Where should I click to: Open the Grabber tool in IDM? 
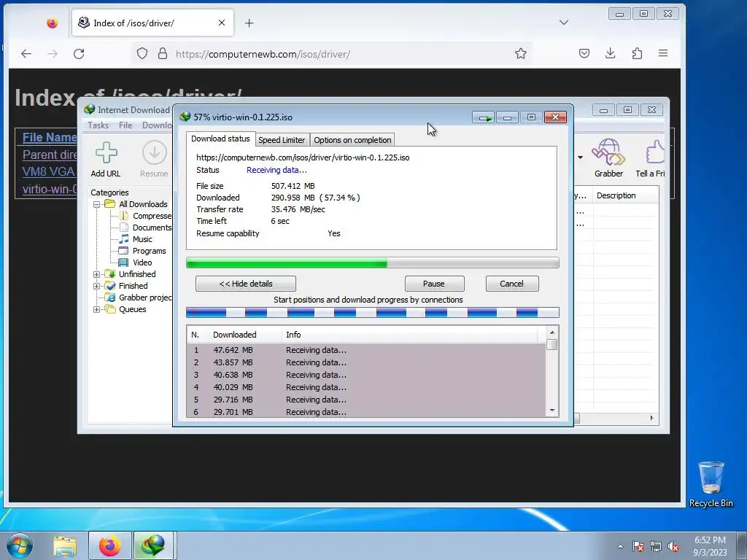pyautogui.click(x=608, y=159)
